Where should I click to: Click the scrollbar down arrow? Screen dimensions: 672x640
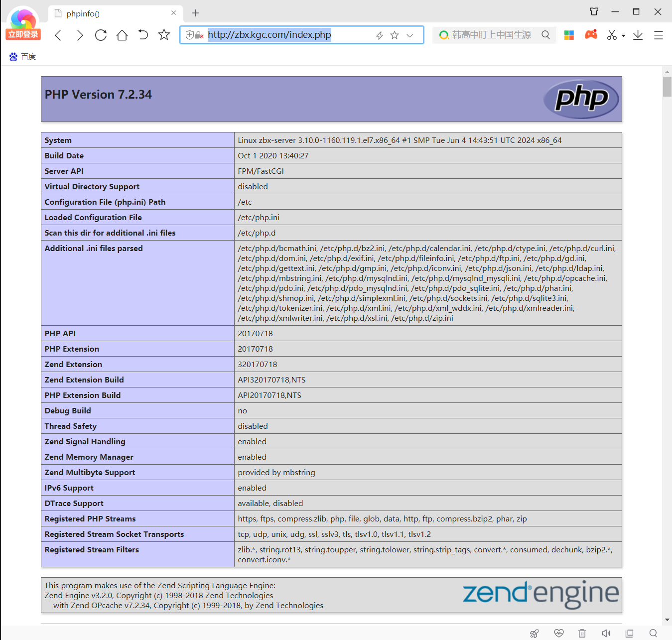point(667,620)
